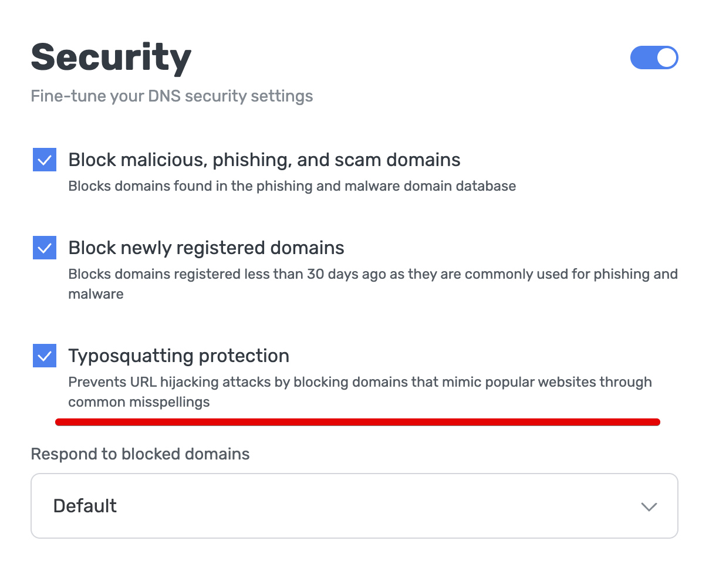Click the down chevron inside the Default field
Screen dimensions: 709x588
(649, 506)
